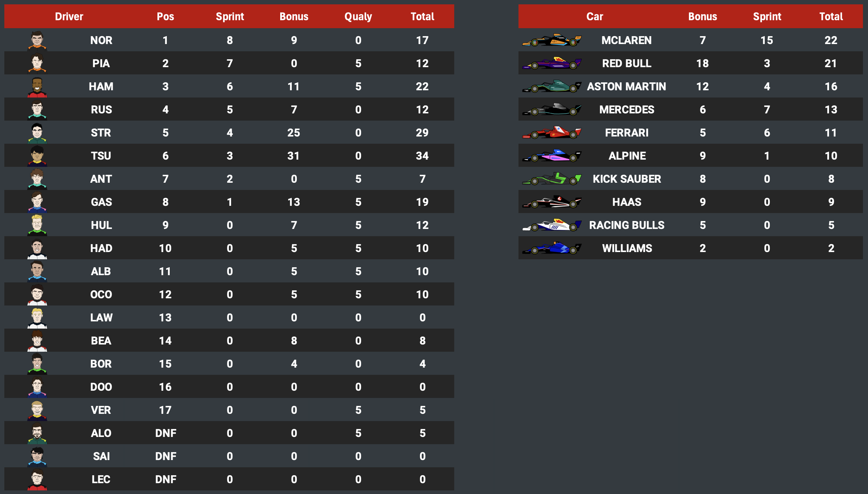Click SAI's DNF position
This screenshot has width=868, height=494.
pos(166,456)
